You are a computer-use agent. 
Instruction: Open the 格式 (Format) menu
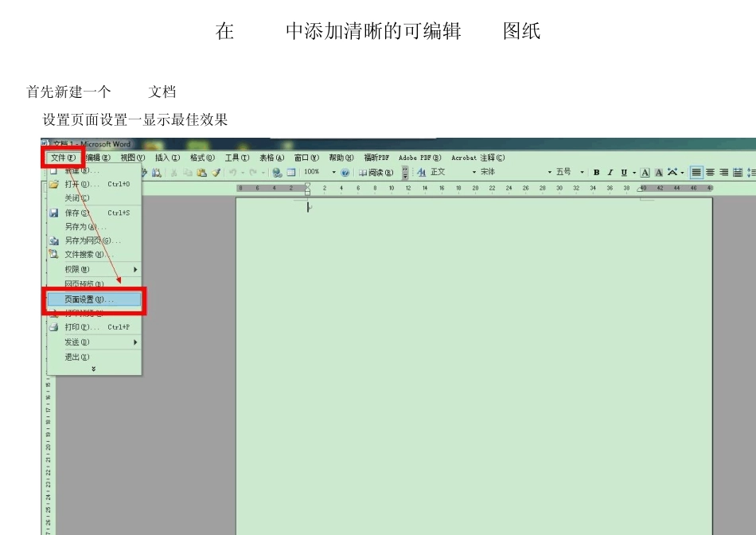(x=202, y=158)
